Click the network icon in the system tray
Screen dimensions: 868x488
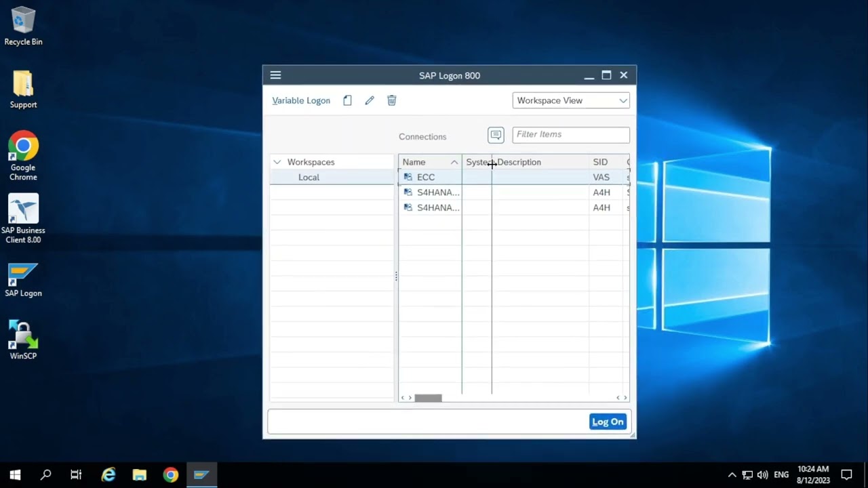[x=747, y=475]
